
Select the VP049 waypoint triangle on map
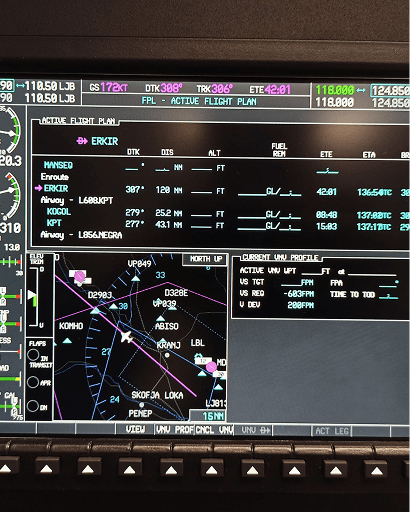pyautogui.click(x=135, y=278)
